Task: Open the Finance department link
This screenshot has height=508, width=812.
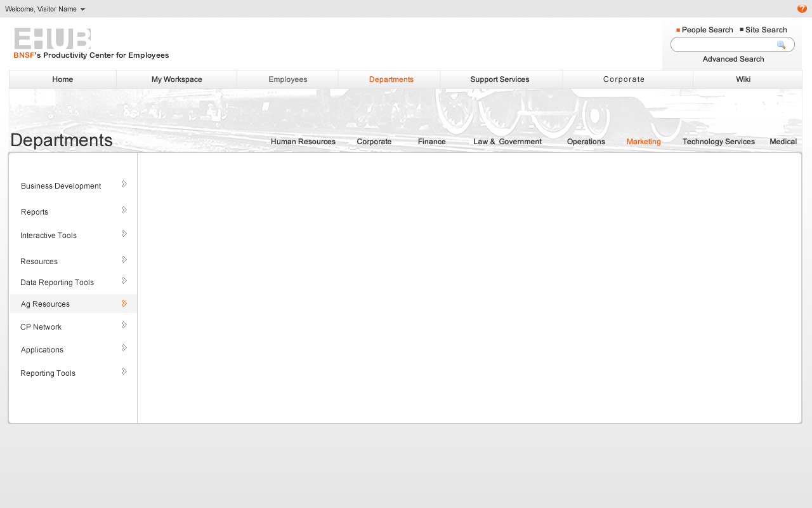Action: point(431,142)
